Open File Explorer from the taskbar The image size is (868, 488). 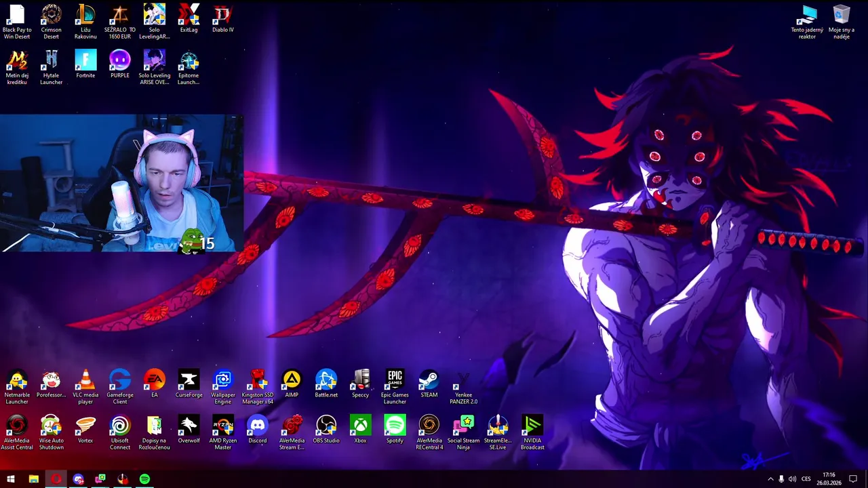coord(33,479)
